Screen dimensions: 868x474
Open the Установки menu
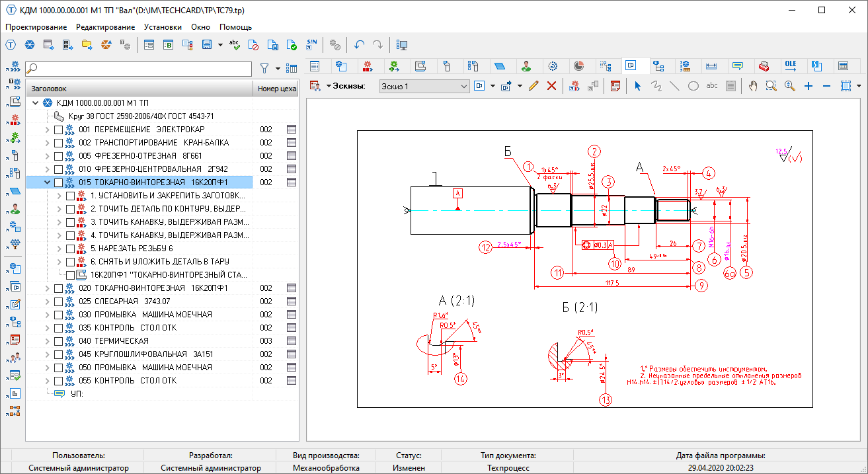(163, 27)
